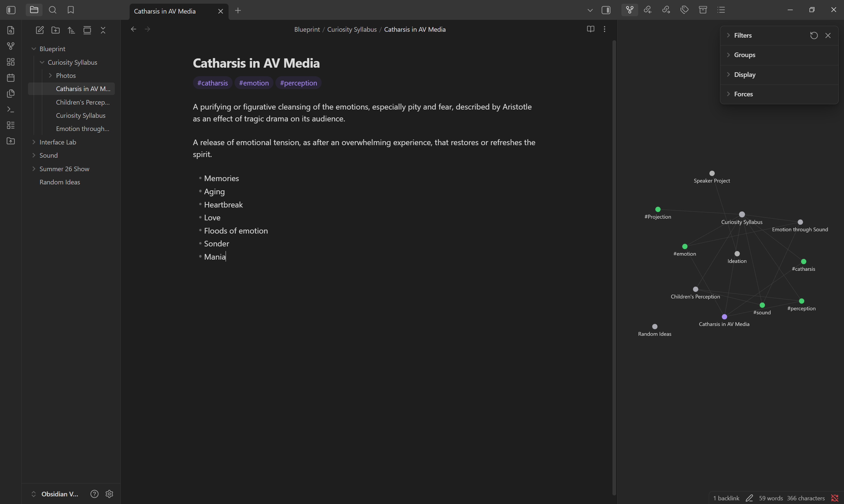Open the search magnifier tab
This screenshot has width=844, height=504.
53,10
